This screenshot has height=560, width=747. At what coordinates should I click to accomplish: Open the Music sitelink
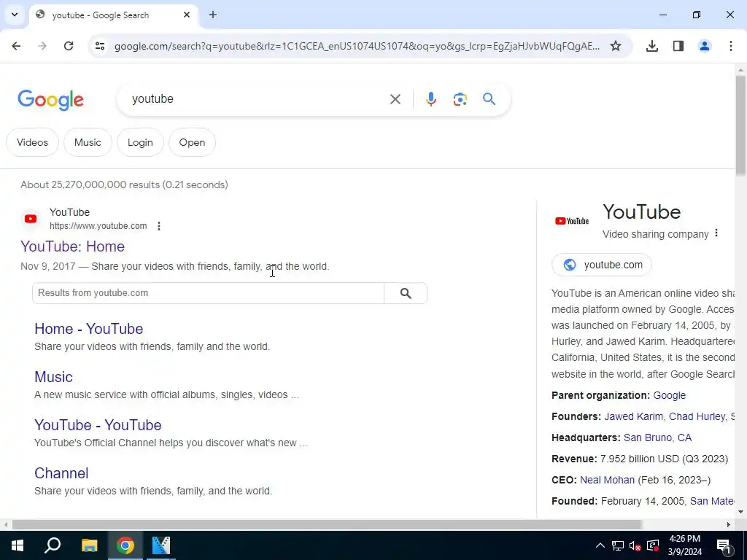coord(53,377)
